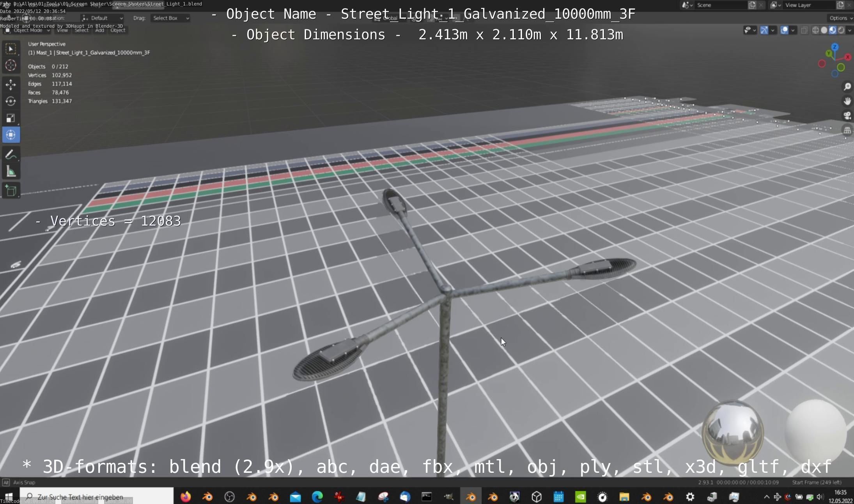Viewport: 854px width, 504px height.
Task: Open the Object Mode dropdown
Action: [27, 30]
